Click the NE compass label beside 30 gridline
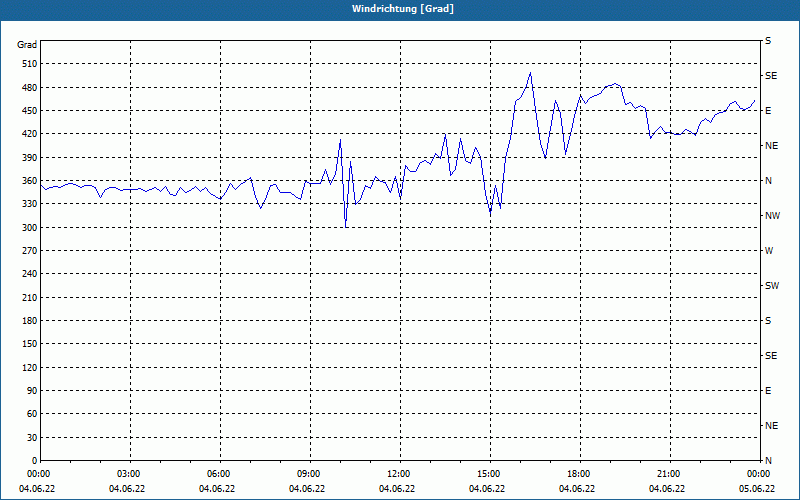 772,426
